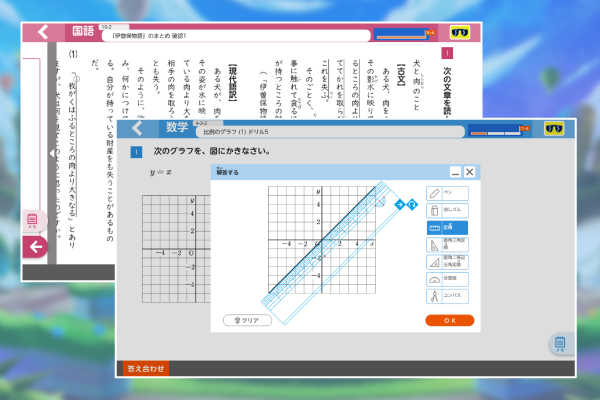Click the 【古文】 heading in 国語 window
The width and height of the screenshot is (600, 400).
(x=401, y=75)
